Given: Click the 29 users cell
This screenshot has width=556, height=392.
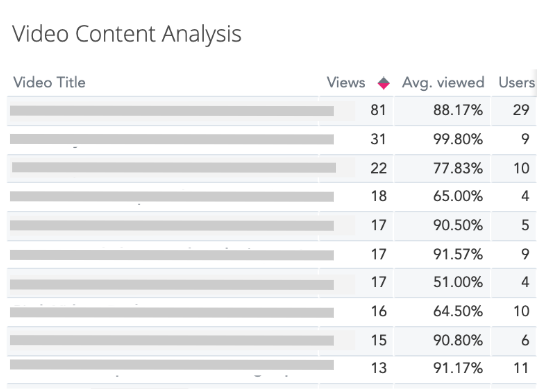Looking at the screenshot, I should [x=521, y=110].
